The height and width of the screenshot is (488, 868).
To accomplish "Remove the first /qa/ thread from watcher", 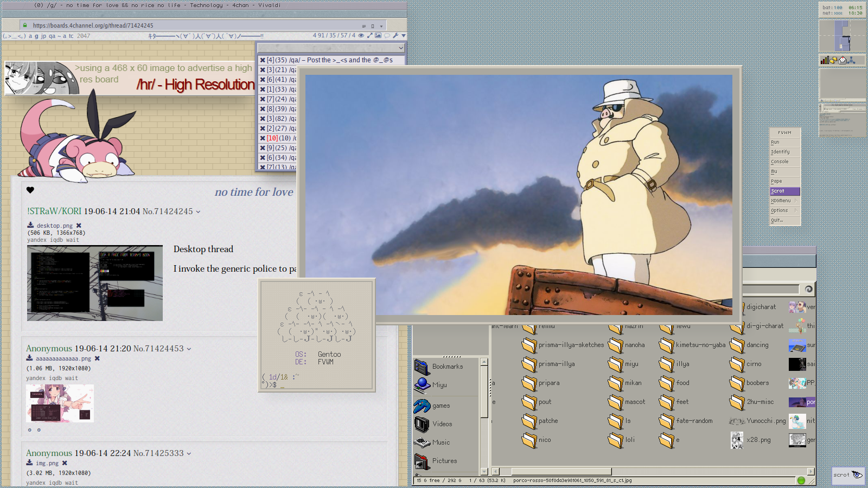I will pos(263,60).
